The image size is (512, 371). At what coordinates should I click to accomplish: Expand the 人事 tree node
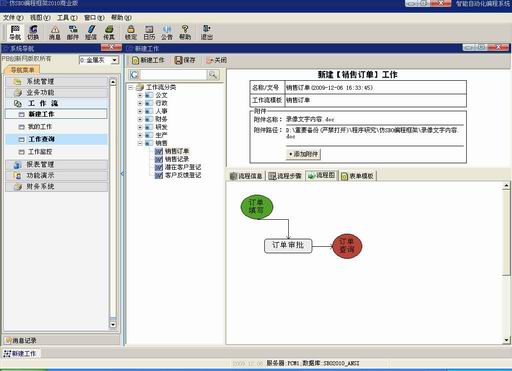click(140, 111)
